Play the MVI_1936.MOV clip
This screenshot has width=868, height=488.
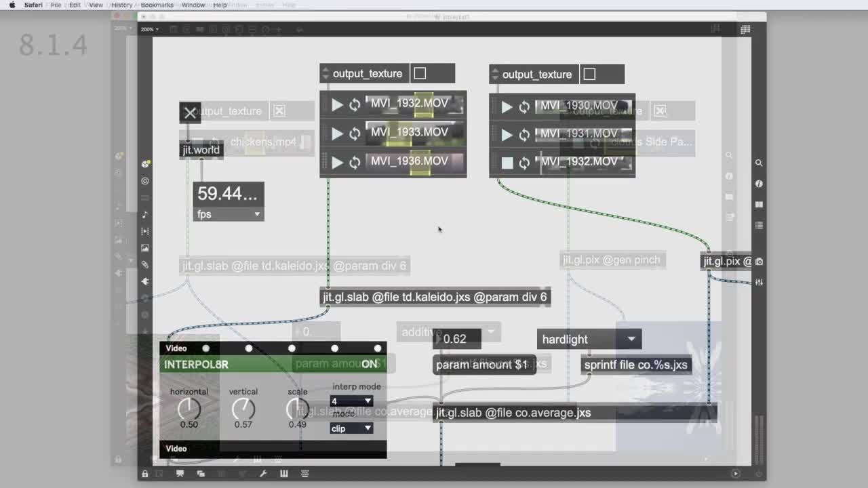click(x=337, y=163)
